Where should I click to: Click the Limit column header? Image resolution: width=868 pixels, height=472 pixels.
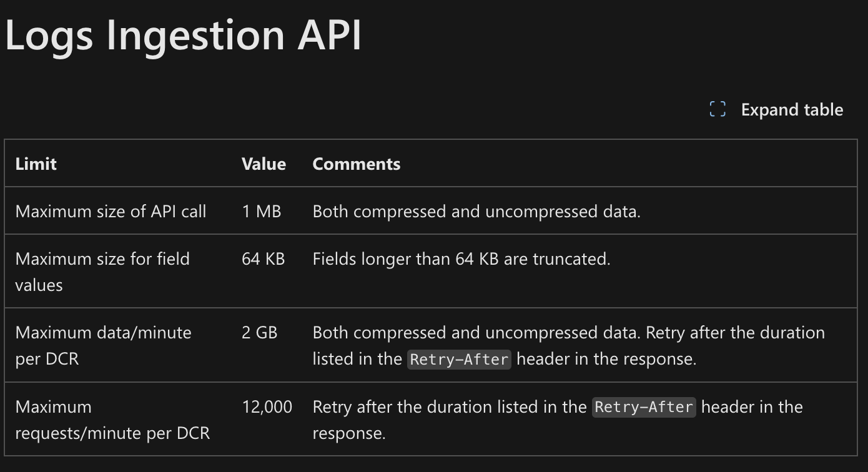click(x=36, y=164)
